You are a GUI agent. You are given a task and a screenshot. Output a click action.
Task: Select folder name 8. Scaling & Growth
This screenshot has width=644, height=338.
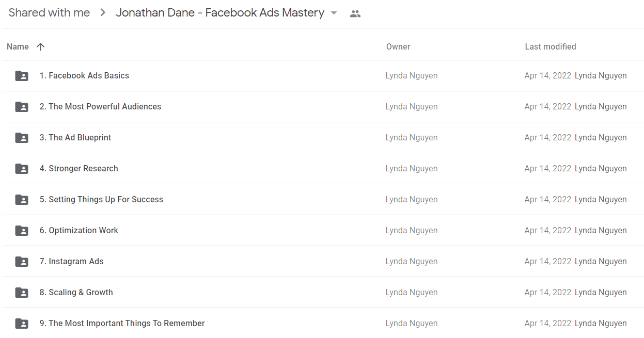click(76, 292)
